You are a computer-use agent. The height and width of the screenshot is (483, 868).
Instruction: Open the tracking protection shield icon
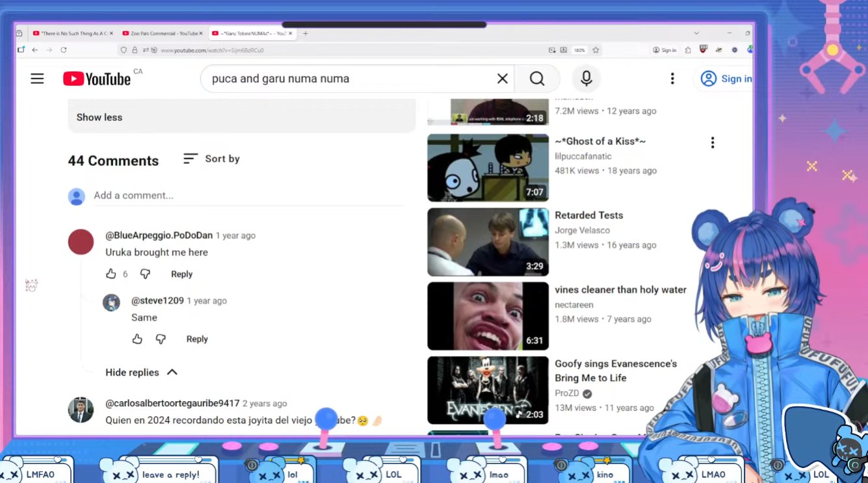point(124,50)
